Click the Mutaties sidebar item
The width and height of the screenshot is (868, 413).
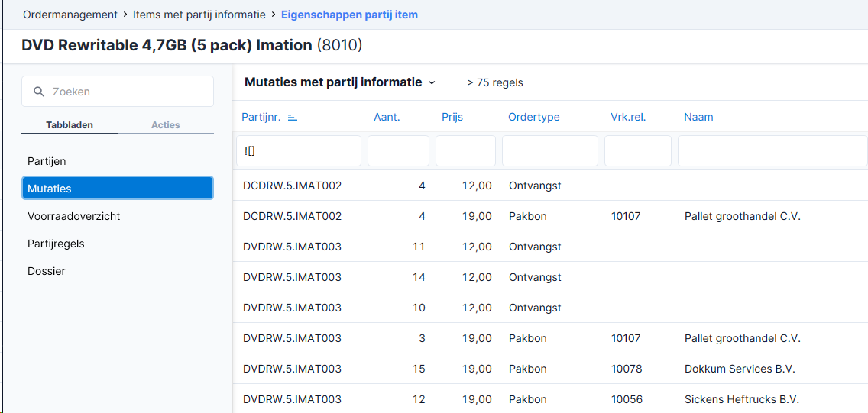118,188
